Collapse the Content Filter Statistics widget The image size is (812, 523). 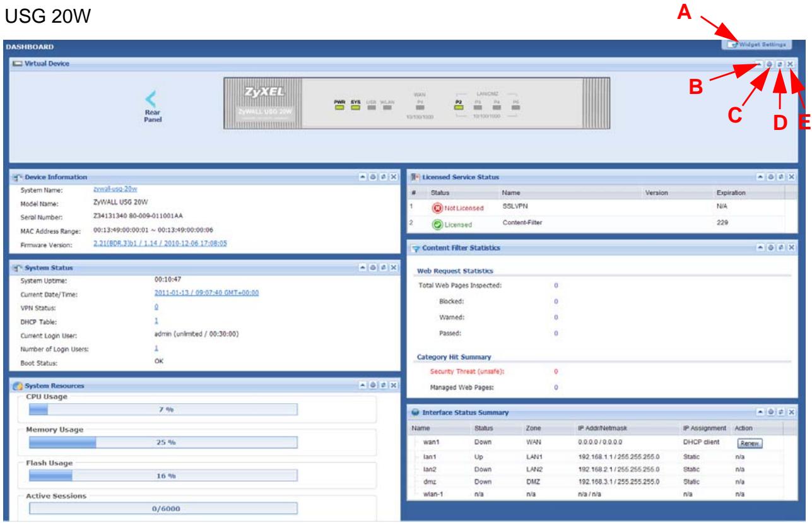coord(760,249)
